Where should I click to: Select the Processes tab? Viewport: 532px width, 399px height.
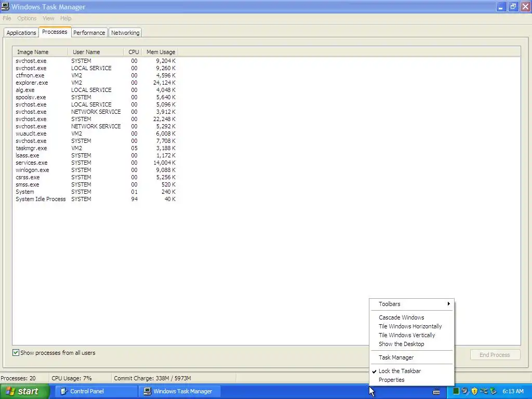point(55,32)
